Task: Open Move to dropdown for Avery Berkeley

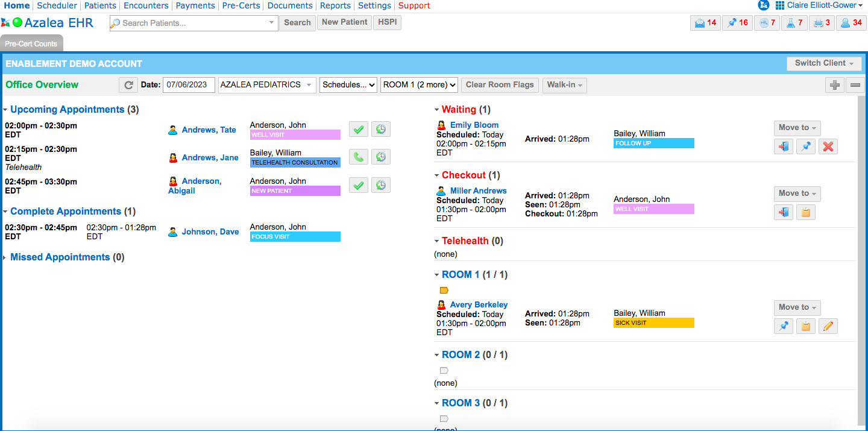Action: [x=797, y=307]
